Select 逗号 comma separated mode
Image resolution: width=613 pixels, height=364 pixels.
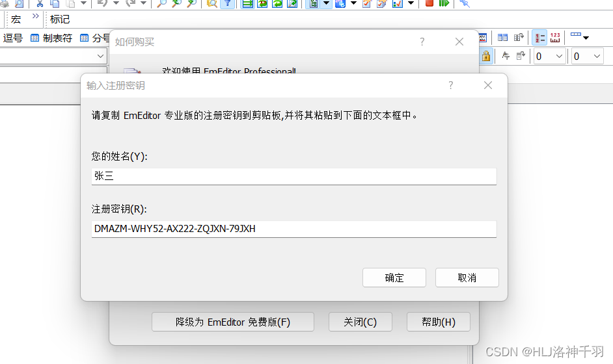tap(12, 38)
